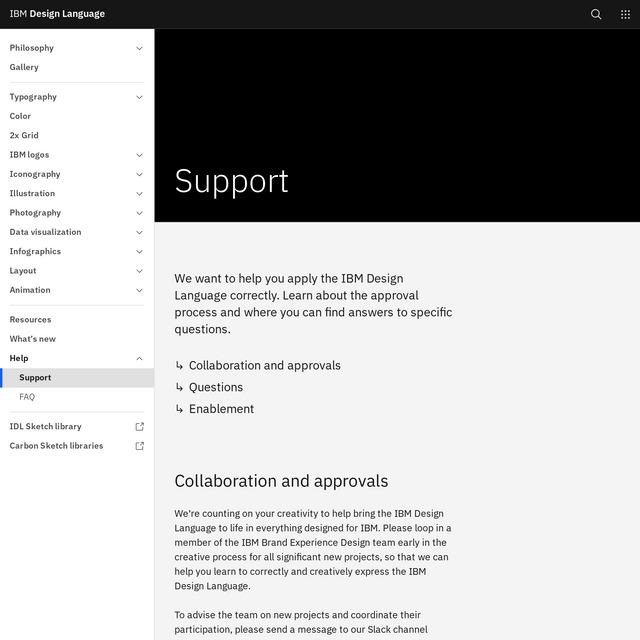
Task: Open the search icon in header
Action: coord(596,14)
